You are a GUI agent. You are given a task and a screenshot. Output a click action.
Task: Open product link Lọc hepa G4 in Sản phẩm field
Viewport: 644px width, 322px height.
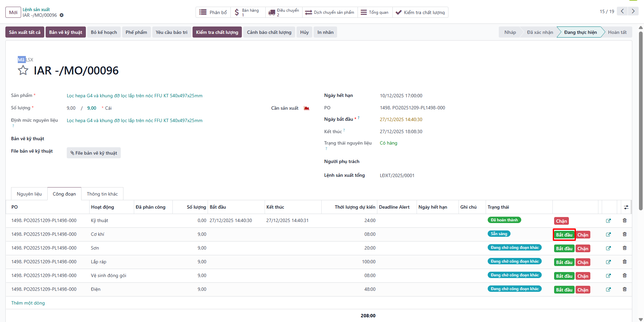point(135,96)
